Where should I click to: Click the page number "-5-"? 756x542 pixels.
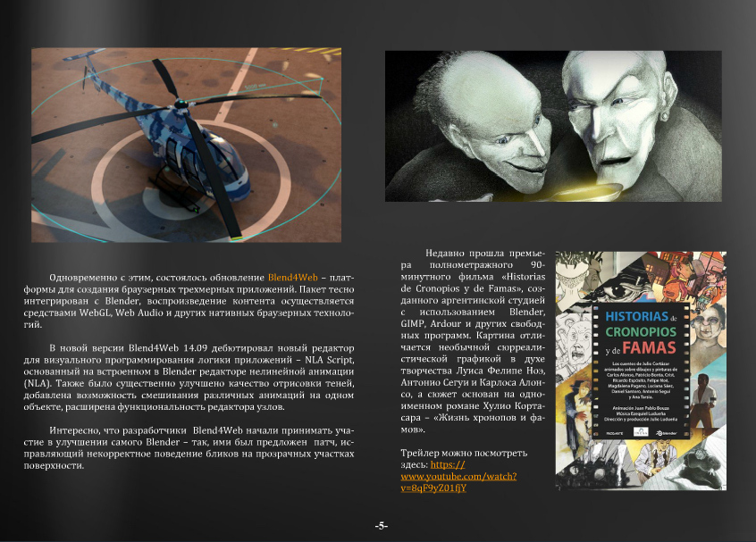tap(382, 526)
